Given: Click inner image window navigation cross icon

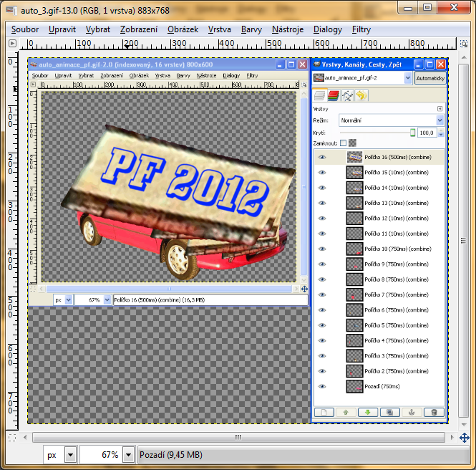Looking at the screenshot, I should click(304, 289).
